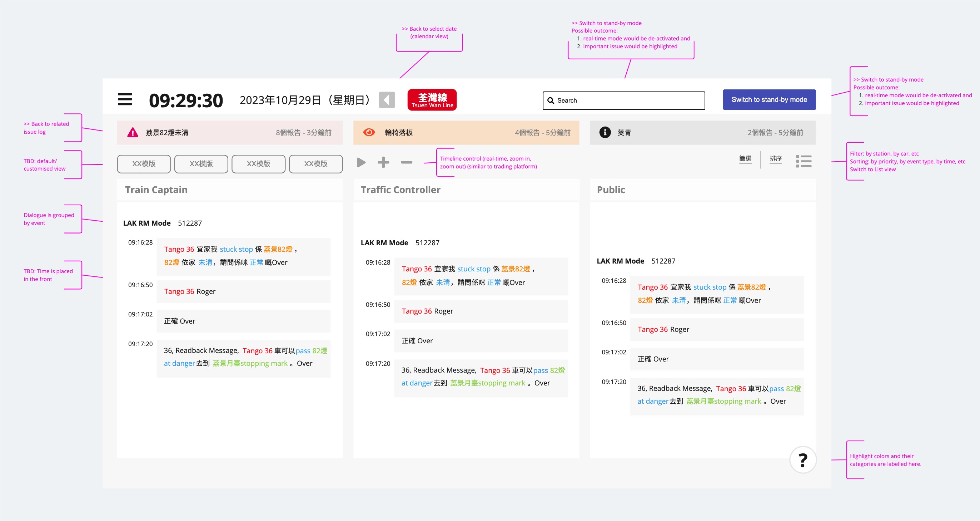Select Tango 36 Roger message in Train Captain
This screenshot has width=980, height=521.
(243, 292)
